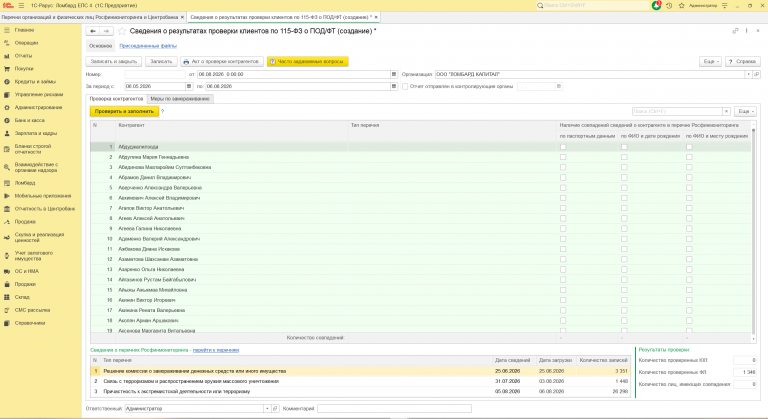Select 'Проверка контрагентов' tab
The image size is (768, 419).
point(116,99)
